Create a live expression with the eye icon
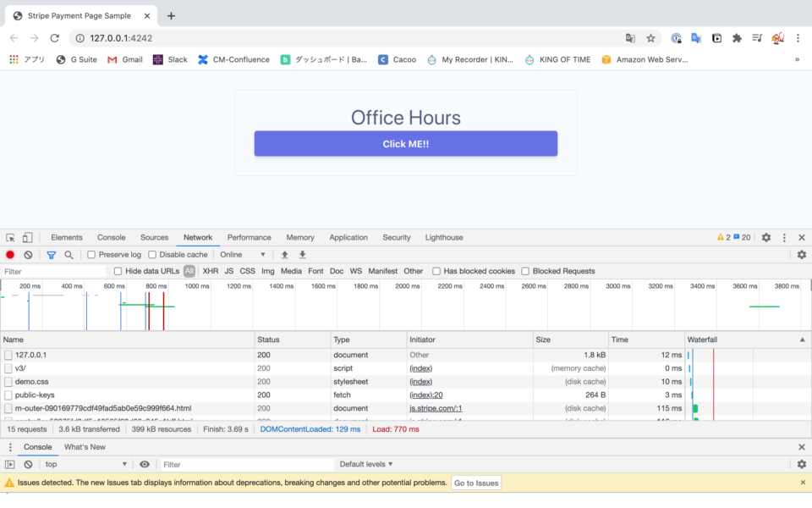812x508 pixels. pos(143,464)
